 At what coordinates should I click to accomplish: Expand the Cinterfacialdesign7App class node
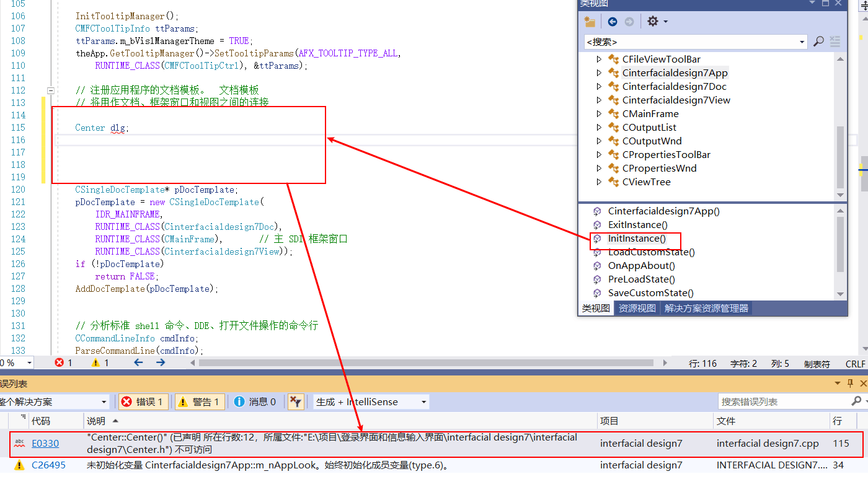(x=599, y=73)
